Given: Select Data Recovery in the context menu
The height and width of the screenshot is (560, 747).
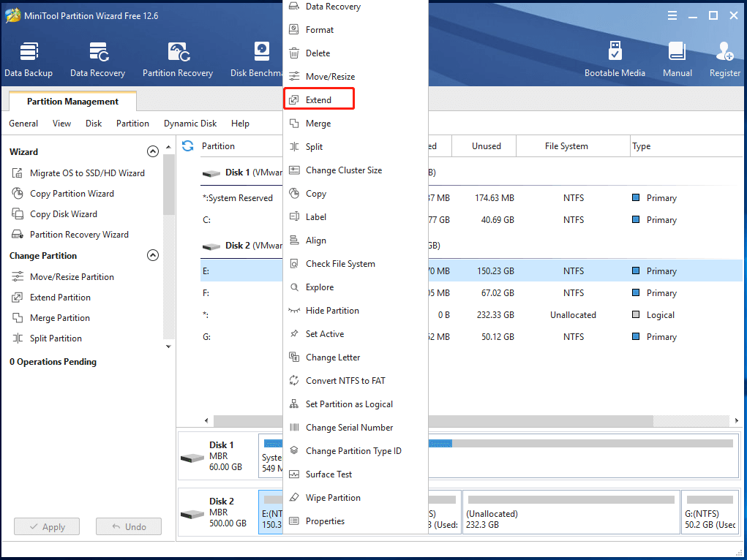Looking at the screenshot, I should (356, 7).
